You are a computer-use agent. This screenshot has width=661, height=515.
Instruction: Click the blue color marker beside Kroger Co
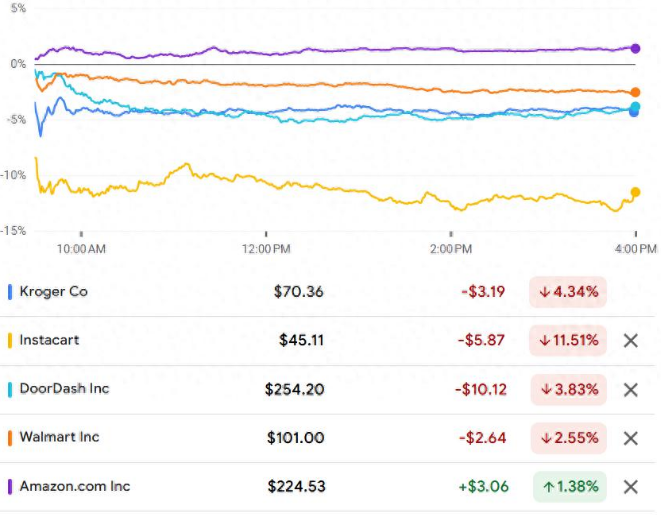(x=10, y=292)
